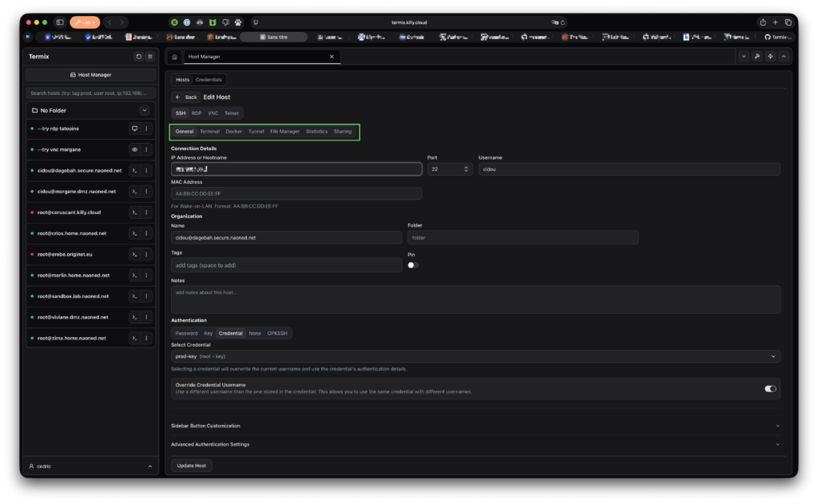
Task: Click the Port number stepper
Action: pyautogui.click(x=467, y=169)
